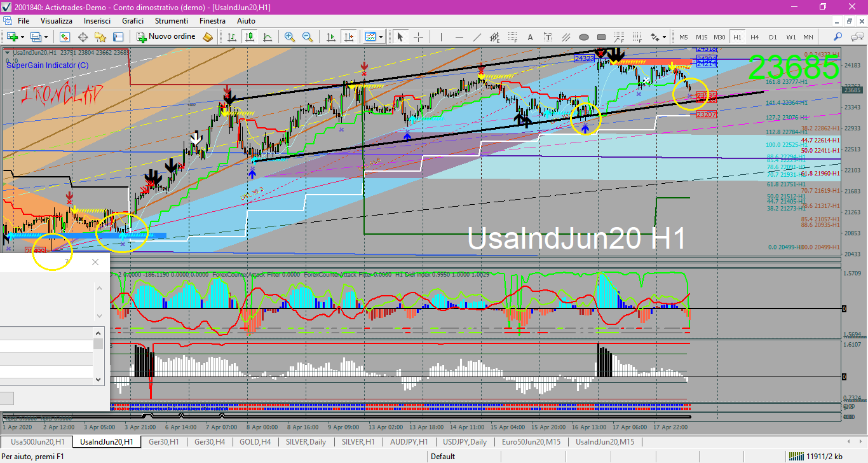Viewport: 868px width, 463px height.
Task: Open the Grafici menu
Action: pos(133,21)
